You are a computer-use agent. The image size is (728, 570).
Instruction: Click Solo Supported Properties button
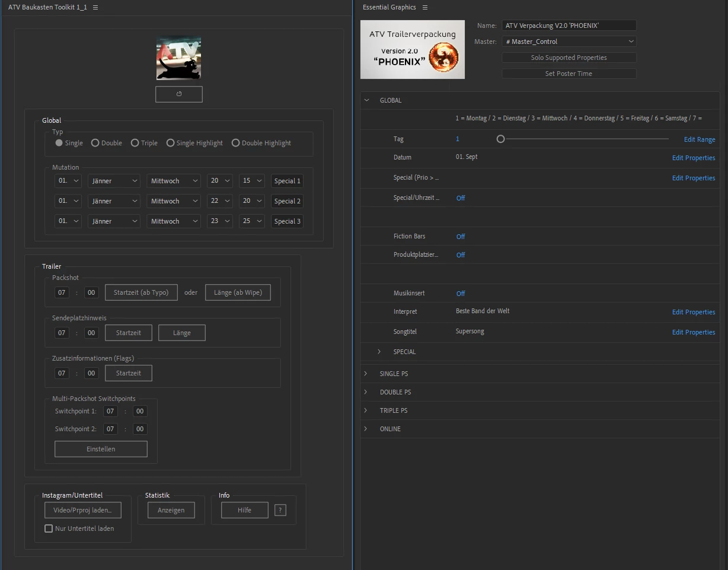coord(569,58)
